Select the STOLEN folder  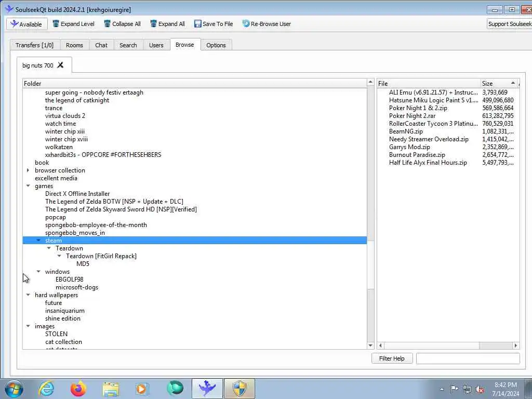56,334
